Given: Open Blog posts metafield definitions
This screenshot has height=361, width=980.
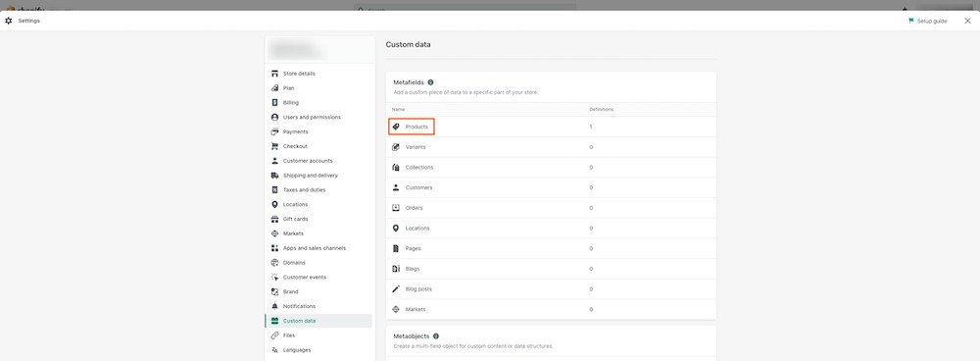Looking at the screenshot, I should tap(551, 289).
